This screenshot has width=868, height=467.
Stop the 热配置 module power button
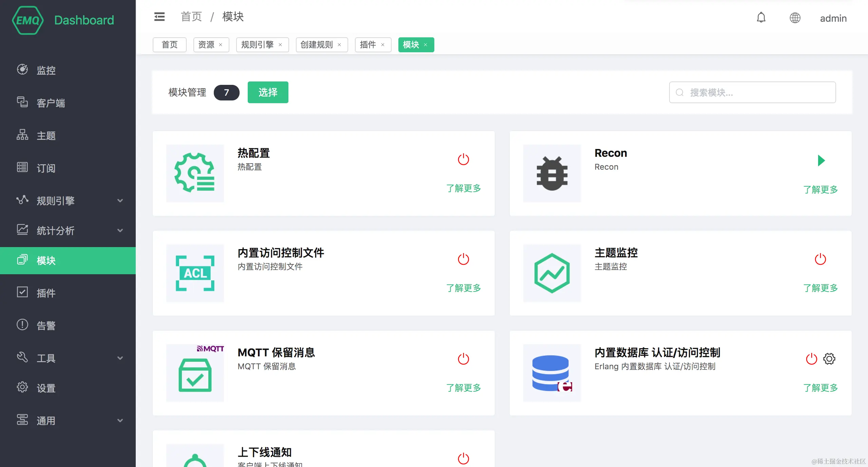463,159
